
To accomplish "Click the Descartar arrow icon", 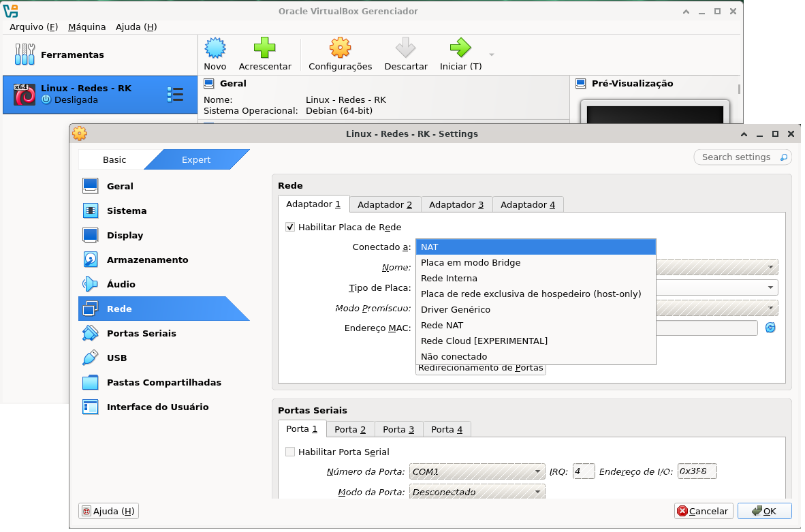I will 406,48.
